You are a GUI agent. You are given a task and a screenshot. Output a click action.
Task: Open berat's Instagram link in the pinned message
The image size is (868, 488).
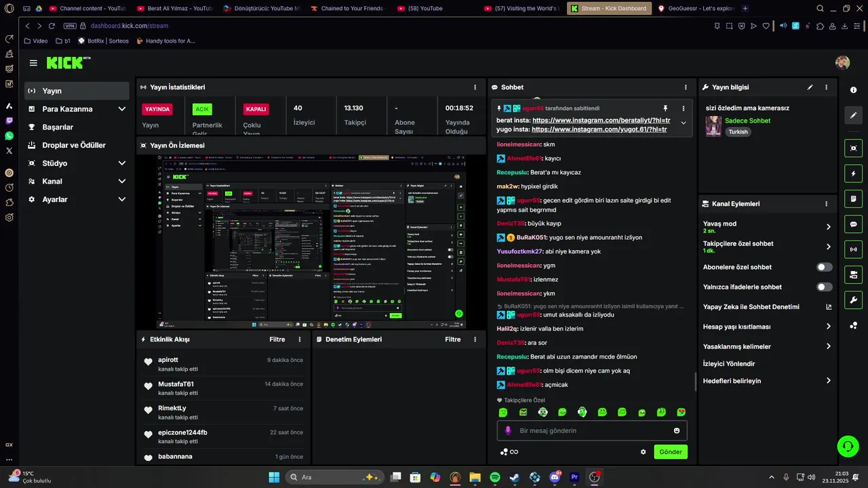coord(601,120)
